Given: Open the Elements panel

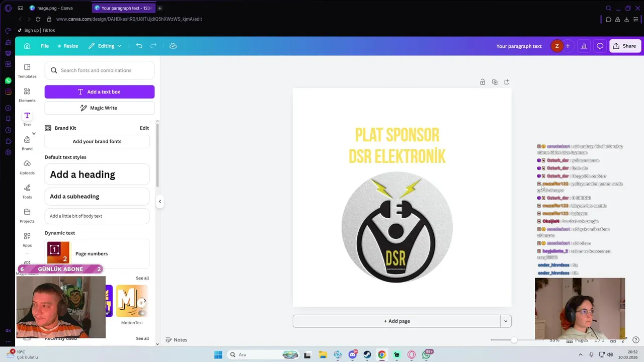Looking at the screenshot, I should coord(27,95).
